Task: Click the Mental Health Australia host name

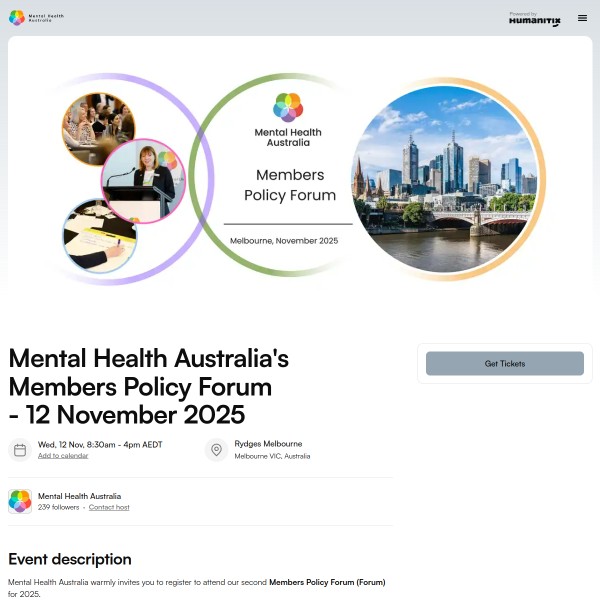Action: [79, 496]
